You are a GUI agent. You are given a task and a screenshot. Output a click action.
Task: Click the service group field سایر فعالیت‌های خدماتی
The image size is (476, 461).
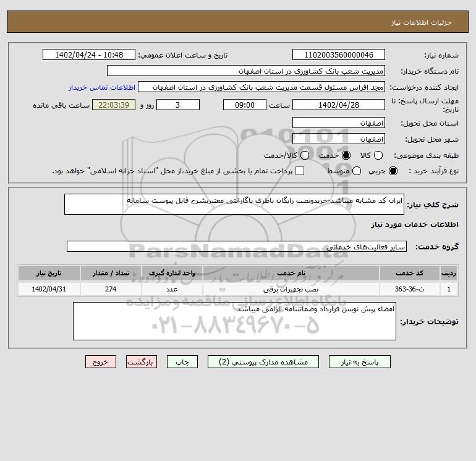[237, 246]
